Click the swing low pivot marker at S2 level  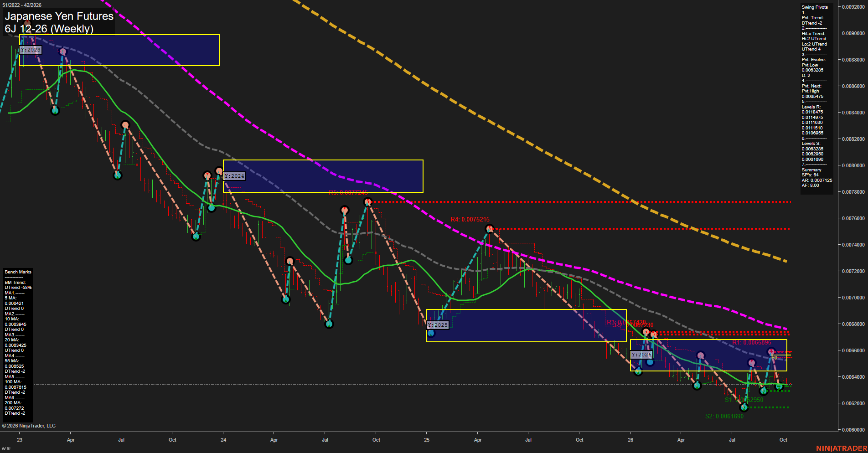coord(744,407)
